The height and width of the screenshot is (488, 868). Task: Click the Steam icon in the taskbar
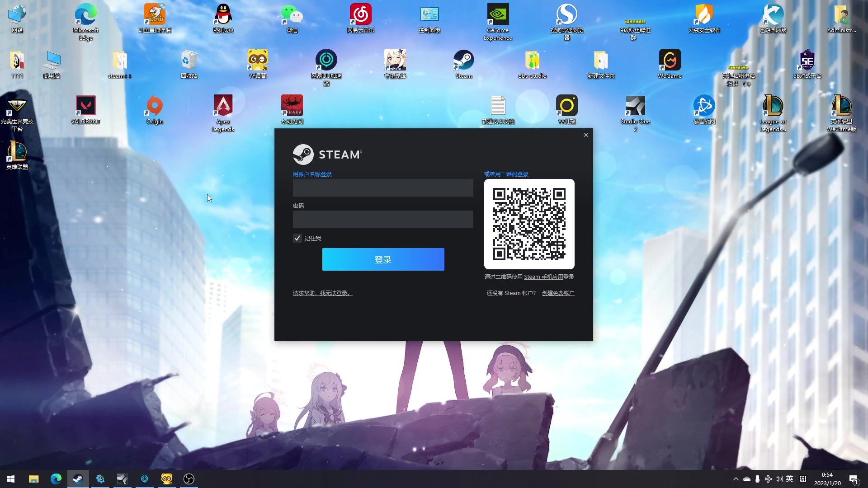[78, 479]
